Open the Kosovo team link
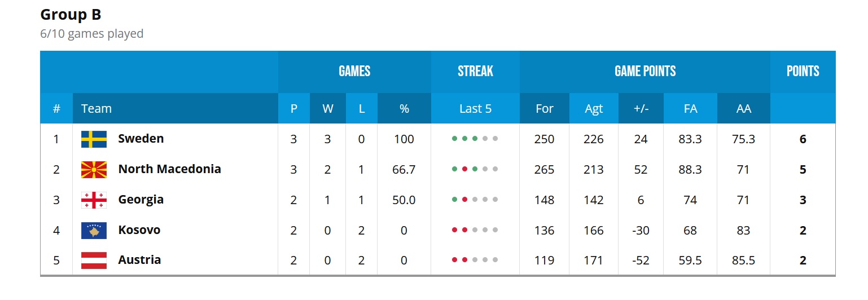Screen dimensions: 868x300 (x=139, y=230)
